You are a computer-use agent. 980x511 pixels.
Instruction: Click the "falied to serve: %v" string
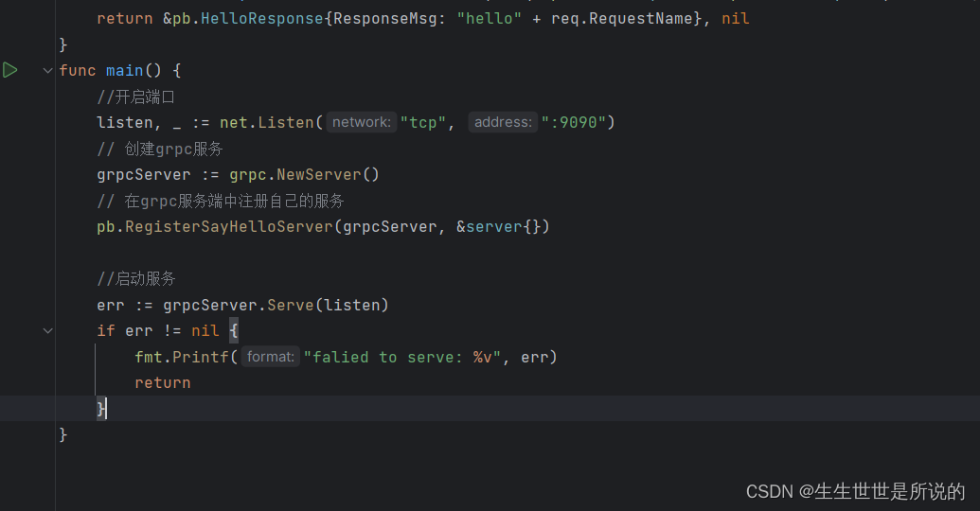(x=401, y=358)
